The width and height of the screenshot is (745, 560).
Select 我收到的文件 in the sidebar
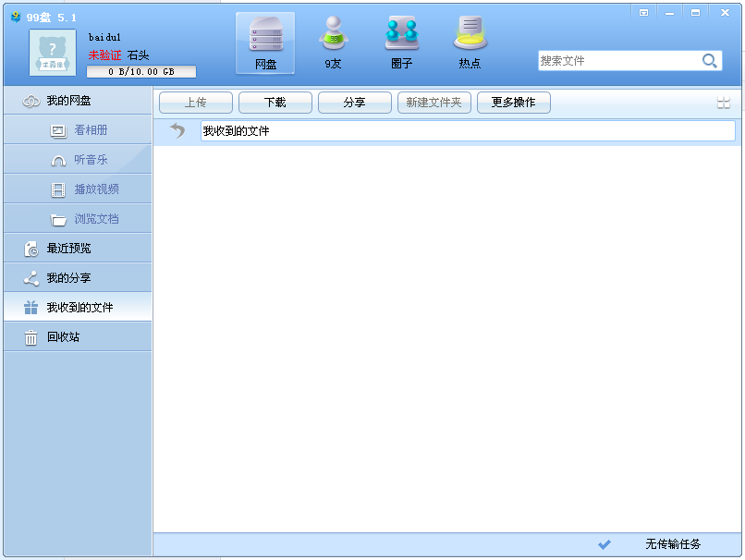(x=78, y=308)
